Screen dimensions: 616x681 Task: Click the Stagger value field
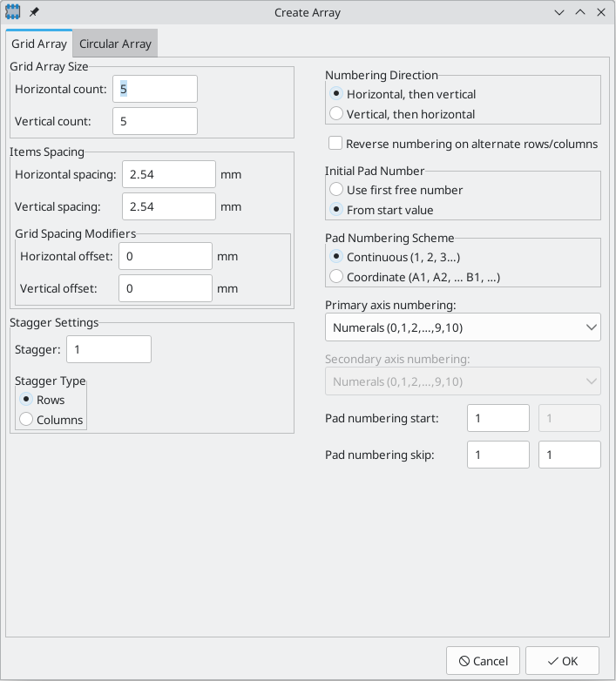click(109, 349)
